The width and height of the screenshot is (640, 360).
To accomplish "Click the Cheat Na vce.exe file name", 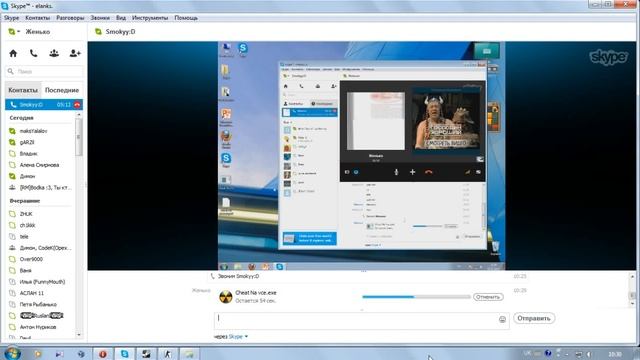I will pos(256,293).
